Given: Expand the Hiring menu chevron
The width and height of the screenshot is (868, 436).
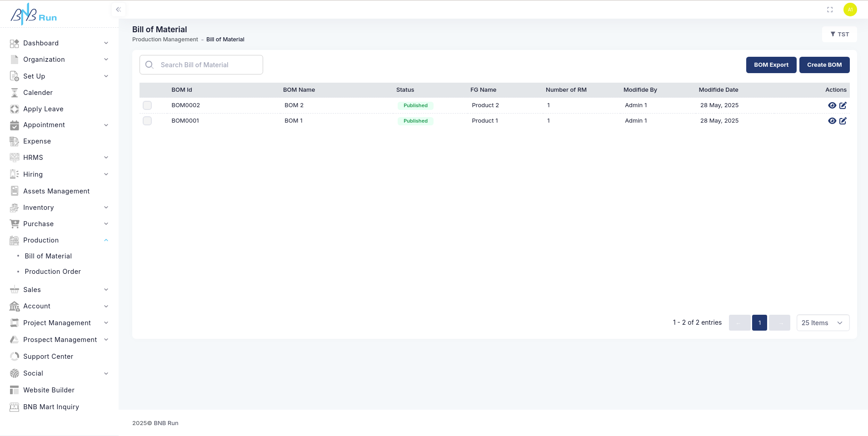Looking at the screenshot, I should [106, 174].
